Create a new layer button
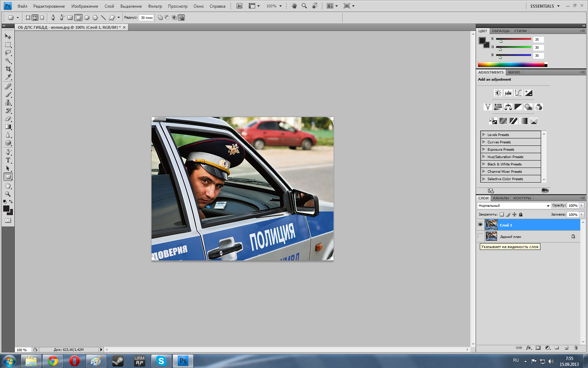 click(x=566, y=348)
